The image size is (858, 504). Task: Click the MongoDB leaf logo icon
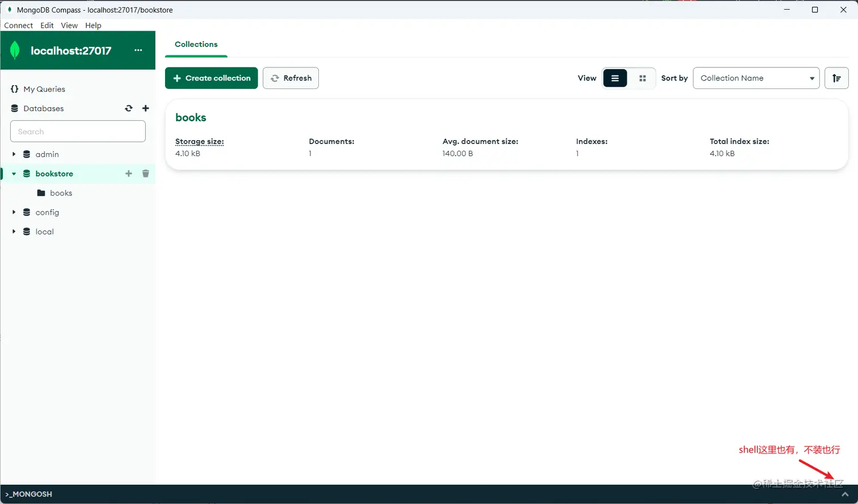pos(15,50)
